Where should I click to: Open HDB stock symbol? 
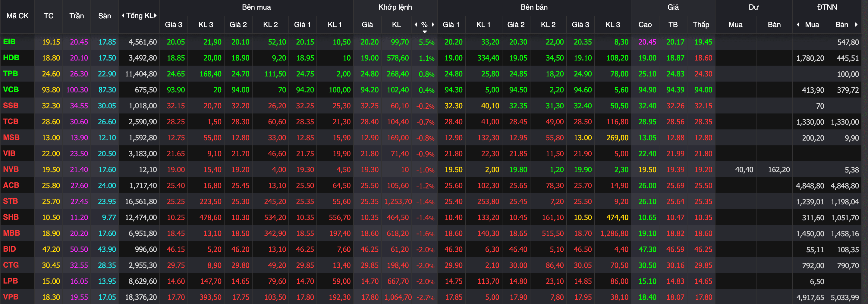pos(11,57)
